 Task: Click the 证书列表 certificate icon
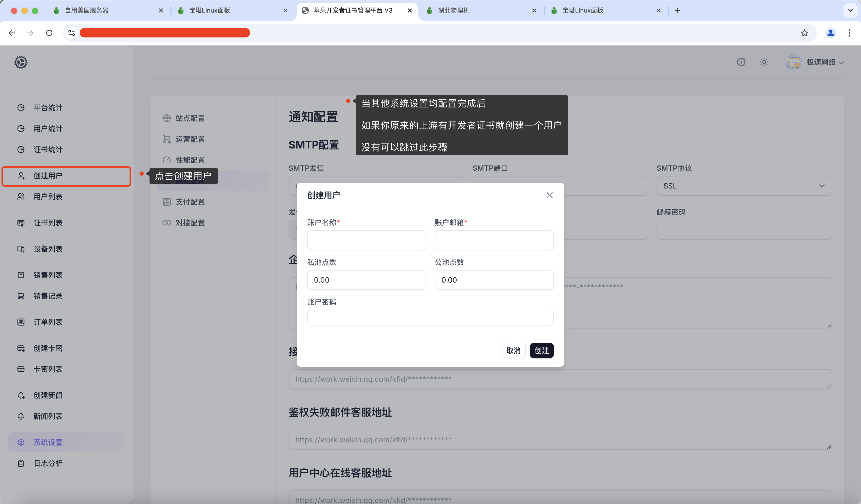pyautogui.click(x=21, y=223)
